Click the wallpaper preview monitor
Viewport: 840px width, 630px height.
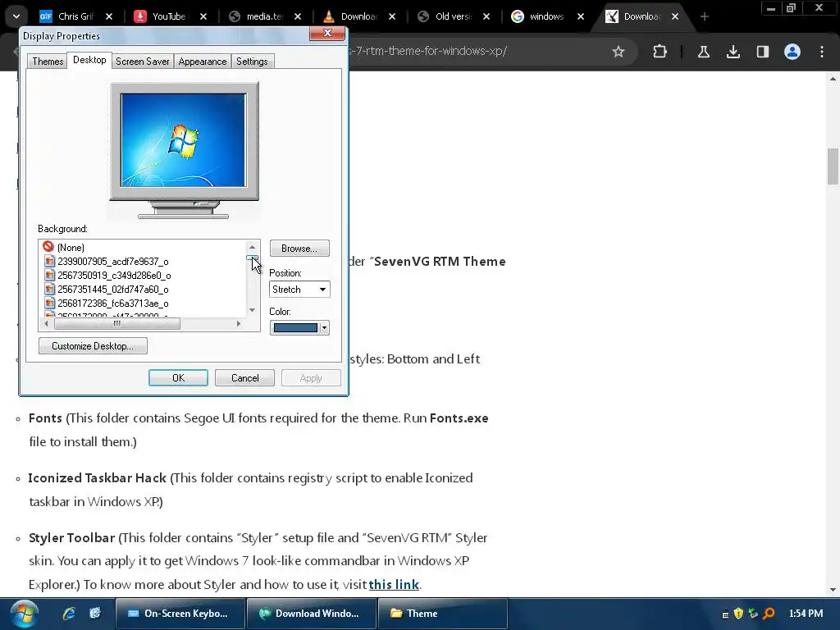pyautogui.click(x=185, y=150)
